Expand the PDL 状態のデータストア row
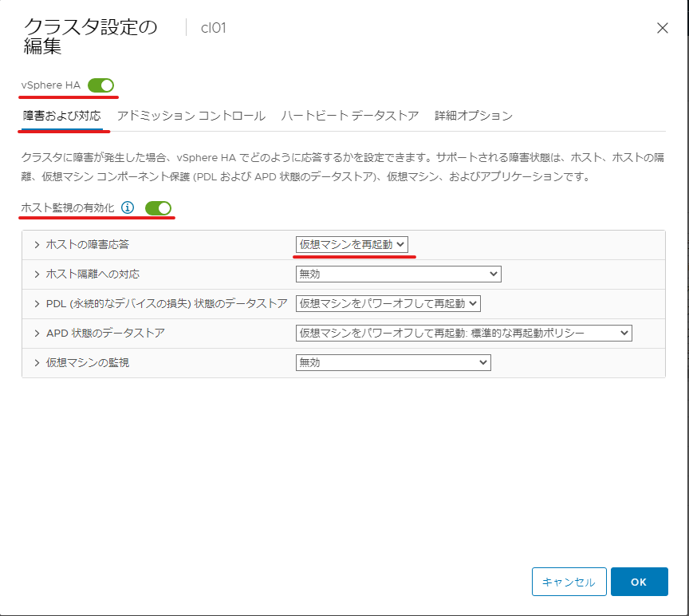This screenshot has height=616, width=689. (x=37, y=303)
